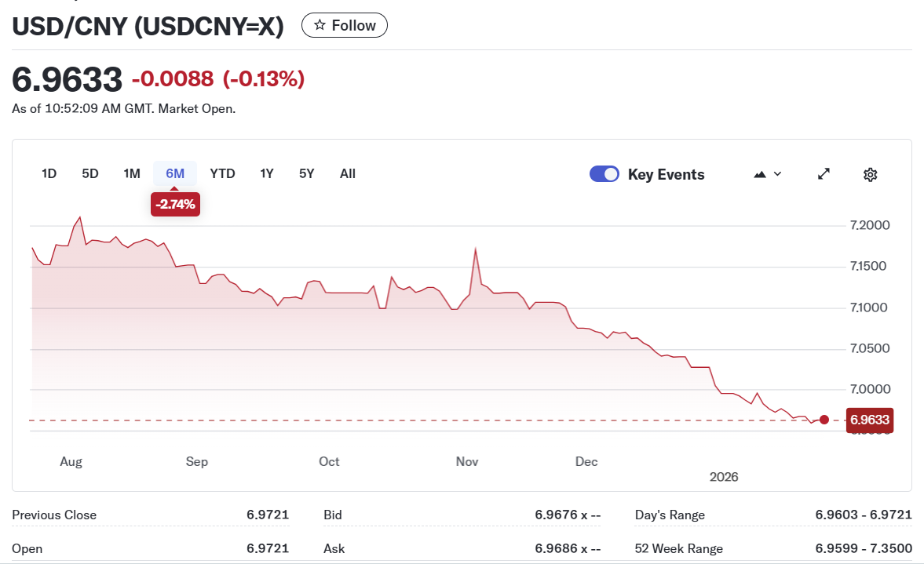Open the chart type mountain icon
924x564 pixels.
pyautogui.click(x=759, y=174)
